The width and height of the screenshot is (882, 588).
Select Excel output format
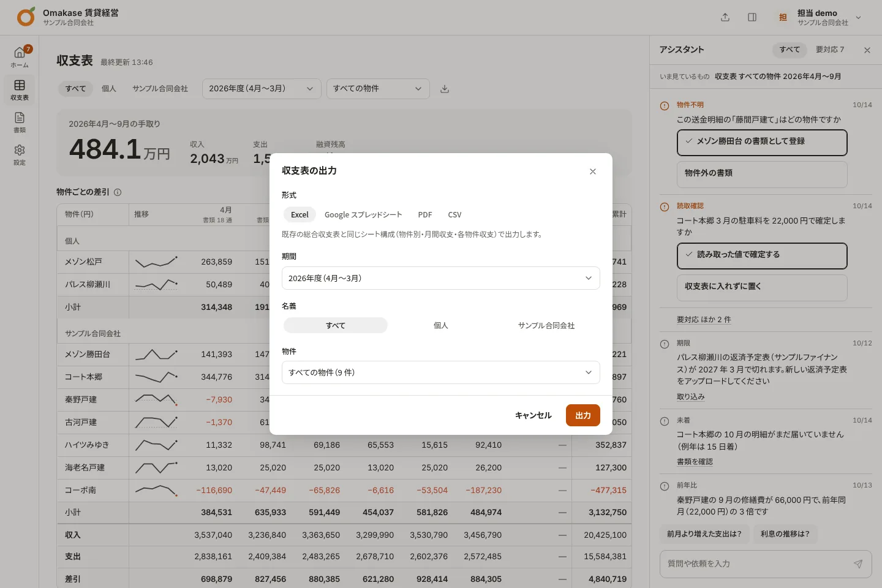[x=300, y=214]
